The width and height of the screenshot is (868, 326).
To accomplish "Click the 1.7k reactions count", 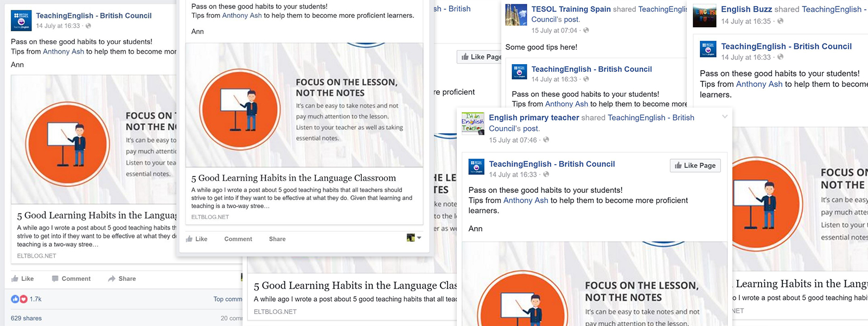I will tap(36, 299).
